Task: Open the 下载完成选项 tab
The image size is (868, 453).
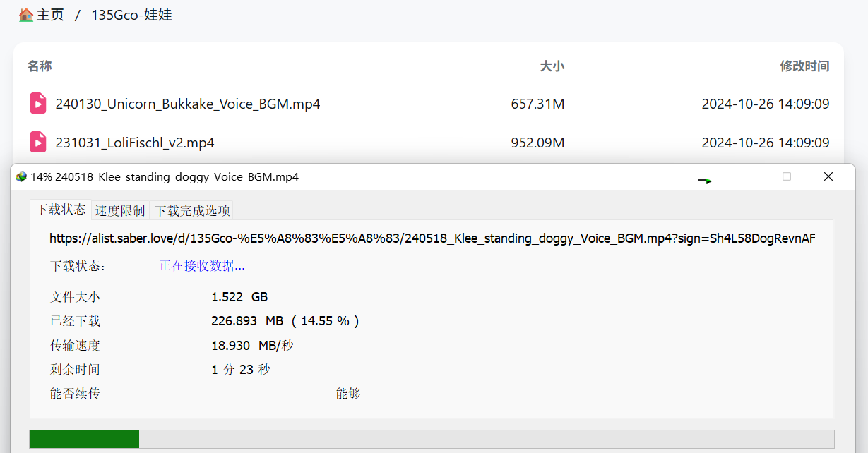Action: click(x=192, y=210)
